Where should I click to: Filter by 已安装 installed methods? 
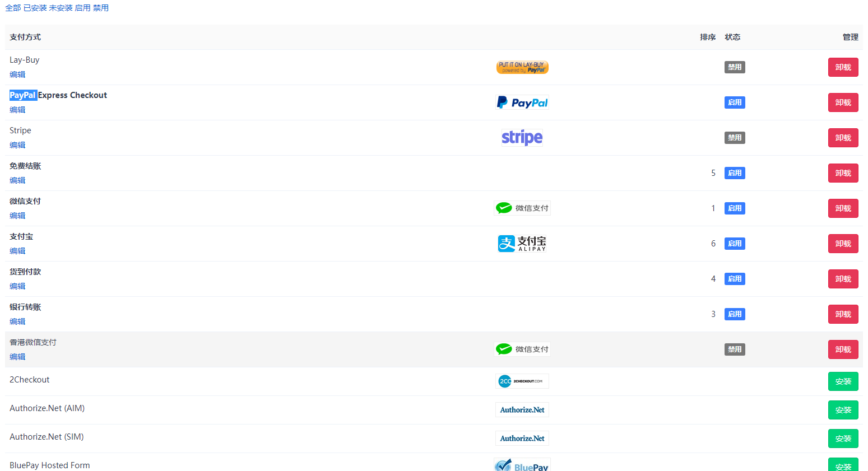point(35,8)
